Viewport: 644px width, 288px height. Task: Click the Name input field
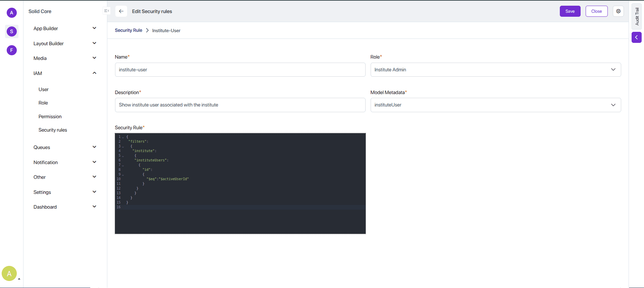click(240, 70)
